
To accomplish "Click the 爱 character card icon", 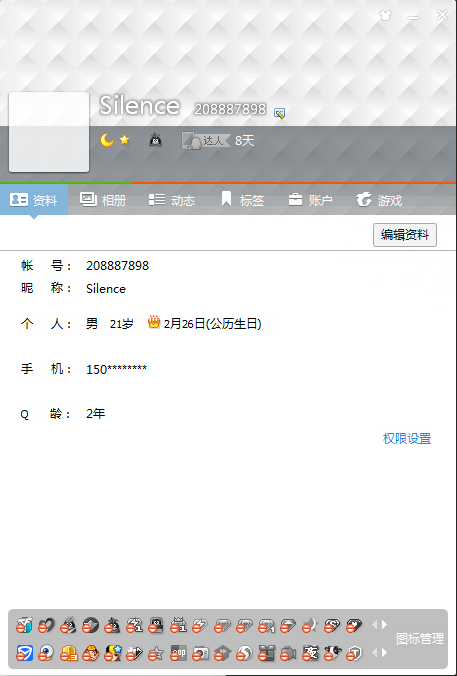I will click(x=310, y=653).
